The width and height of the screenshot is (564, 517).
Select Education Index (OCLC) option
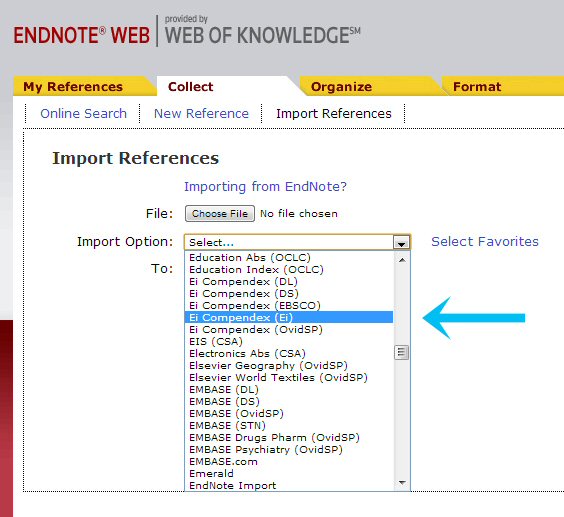click(x=256, y=269)
